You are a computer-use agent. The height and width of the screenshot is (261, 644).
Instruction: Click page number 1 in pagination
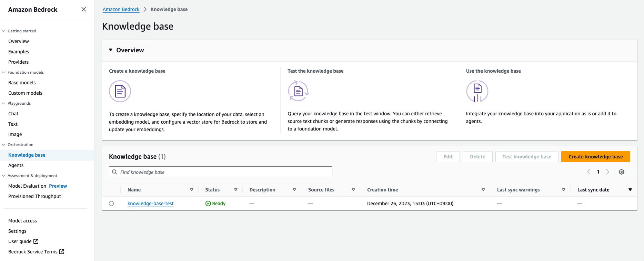[x=598, y=172]
